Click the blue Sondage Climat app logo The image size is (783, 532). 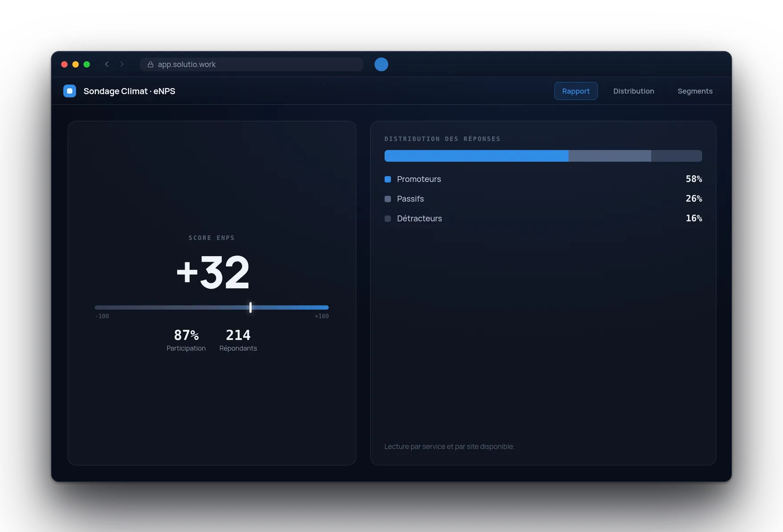69,91
